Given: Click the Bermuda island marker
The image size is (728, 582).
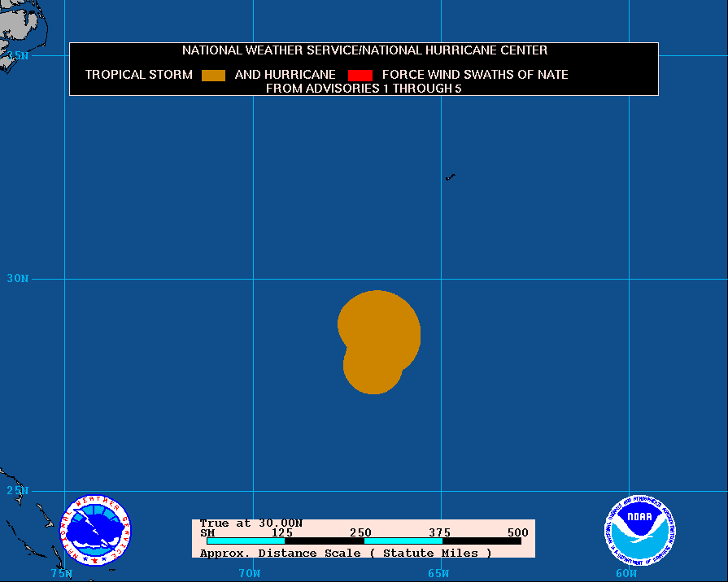Looking at the screenshot, I should click(451, 177).
